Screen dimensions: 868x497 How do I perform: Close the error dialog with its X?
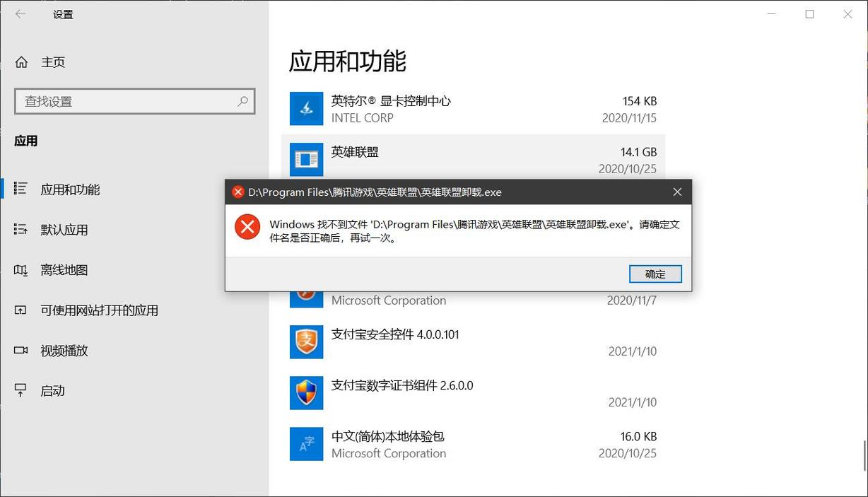[x=677, y=192]
